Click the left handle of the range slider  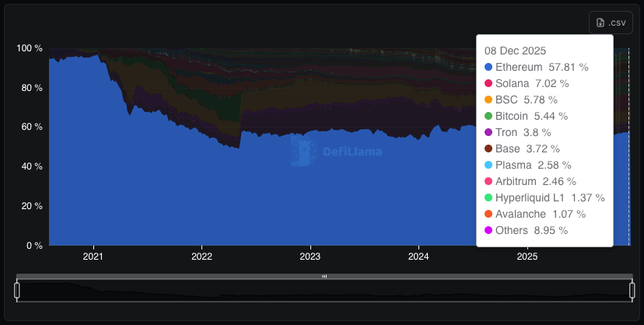point(17,291)
